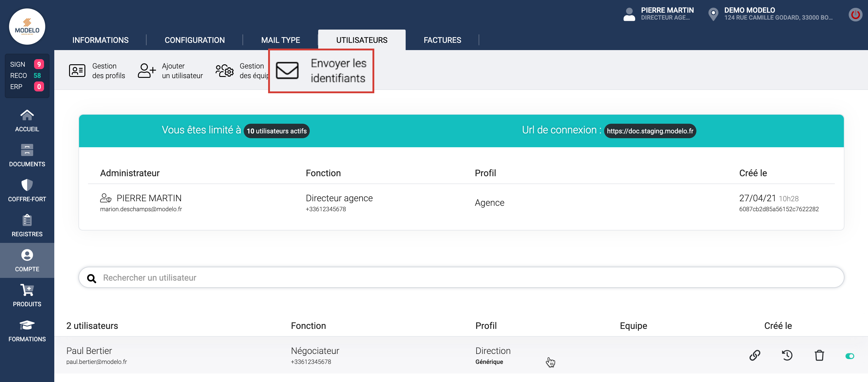Viewport: 868px width, 382px height.
Task: Toggle Paul Bertier active status switch
Action: pyautogui.click(x=850, y=356)
